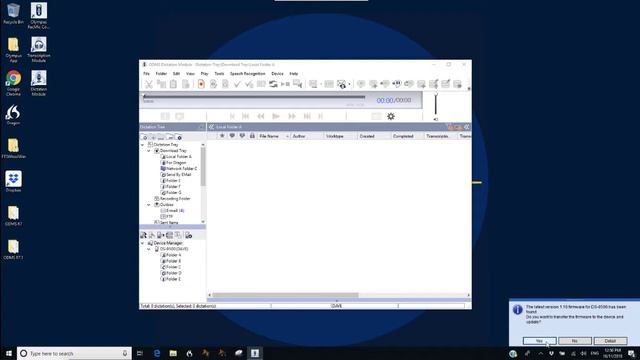Image resolution: width=640 pixels, height=360 pixels.
Task: Click the Author column header
Action: pyautogui.click(x=307, y=136)
